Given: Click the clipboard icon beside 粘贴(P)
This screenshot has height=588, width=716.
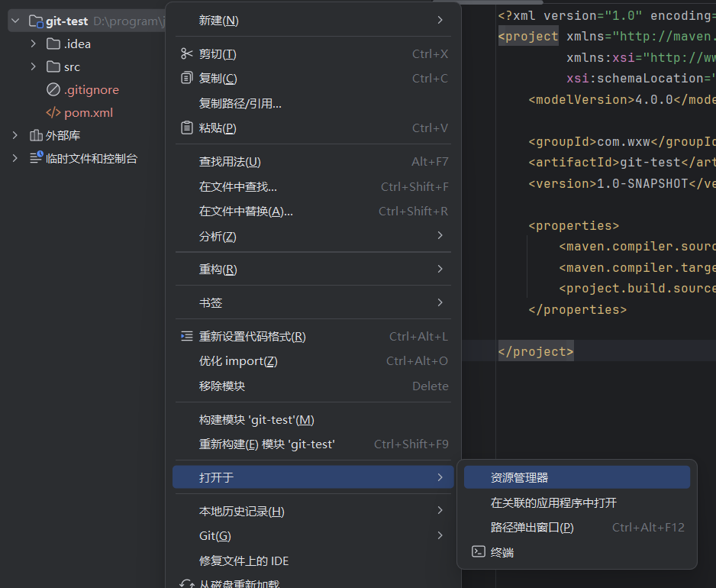Looking at the screenshot, I should (x=186, y=128).
